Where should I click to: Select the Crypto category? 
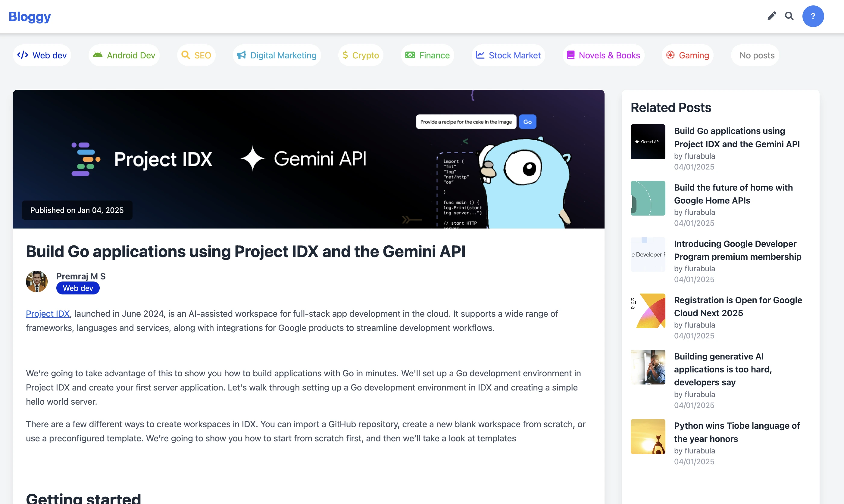(x=361, y=55)
